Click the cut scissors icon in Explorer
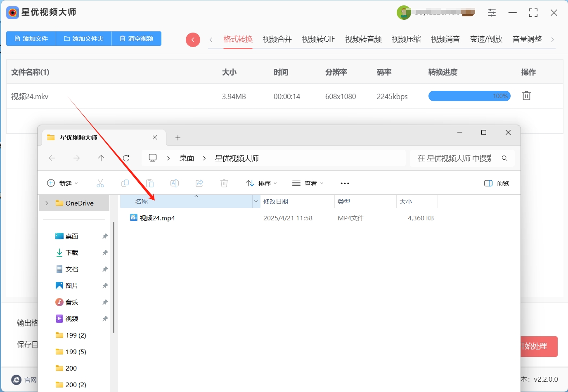Viewport: 568px width, 392px height. [x=100, y=183]
